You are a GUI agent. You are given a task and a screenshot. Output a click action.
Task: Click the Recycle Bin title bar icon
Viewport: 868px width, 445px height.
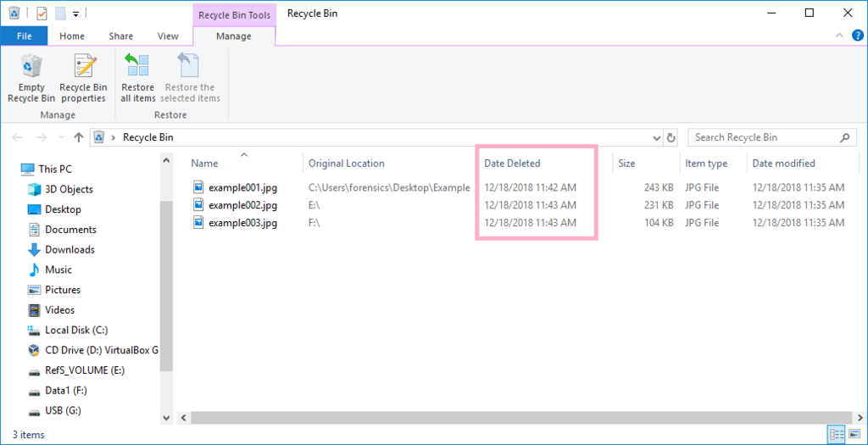pos(14,13)
